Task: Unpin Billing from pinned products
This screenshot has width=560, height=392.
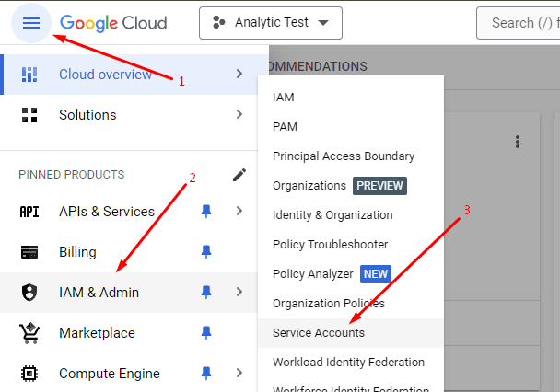Action: (206, 251)
